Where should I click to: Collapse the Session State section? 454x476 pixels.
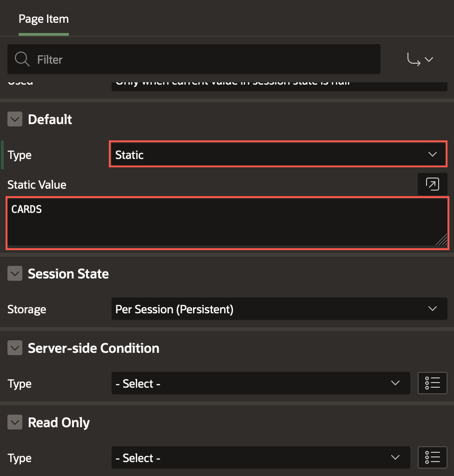[x=15, y=274]
